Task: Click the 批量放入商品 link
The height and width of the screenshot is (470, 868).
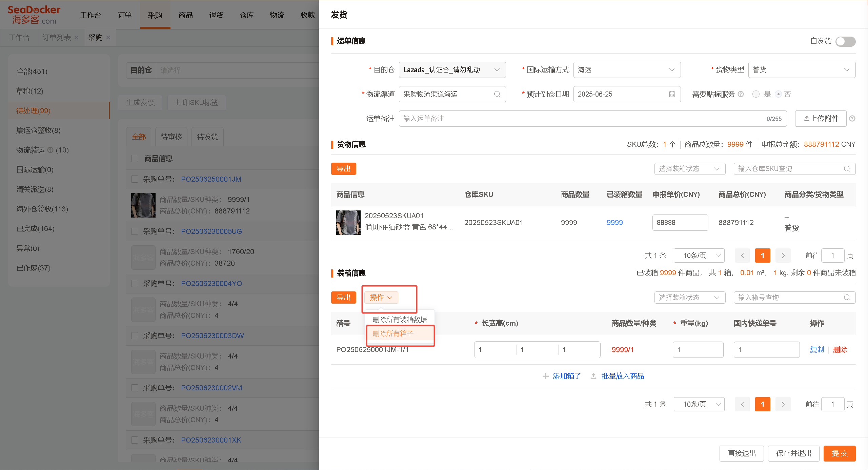Action: point(623,376)
